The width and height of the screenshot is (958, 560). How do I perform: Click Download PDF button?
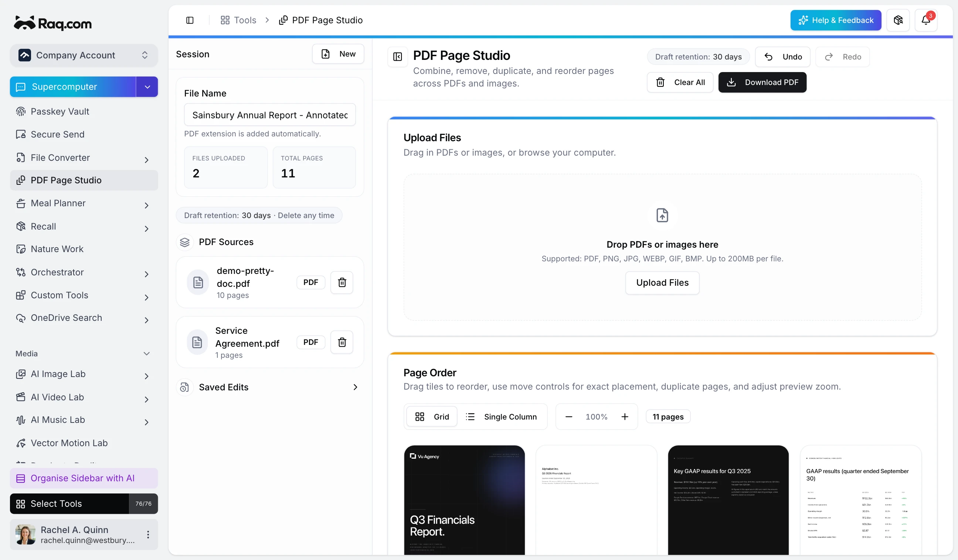click(x=762, y=82)
